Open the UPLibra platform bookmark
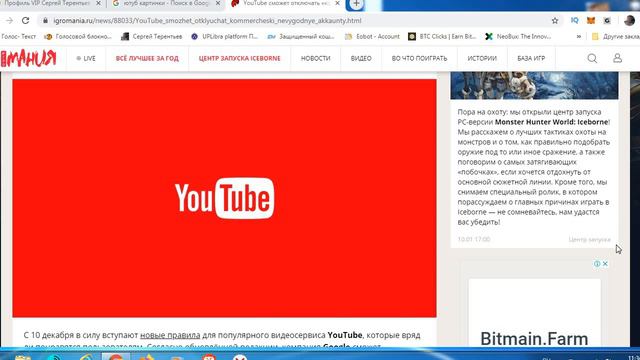 click(x=225, y=36)
